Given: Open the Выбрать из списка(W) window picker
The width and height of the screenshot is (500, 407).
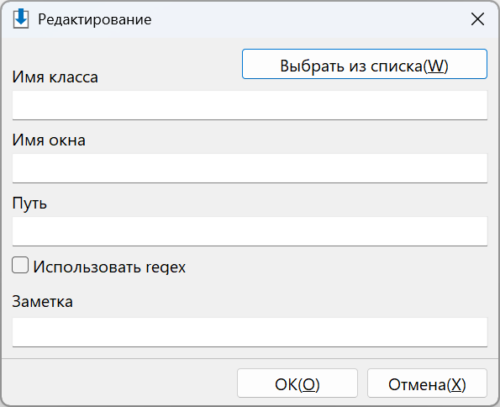Looking at the screenshot, I should point(364,64).
